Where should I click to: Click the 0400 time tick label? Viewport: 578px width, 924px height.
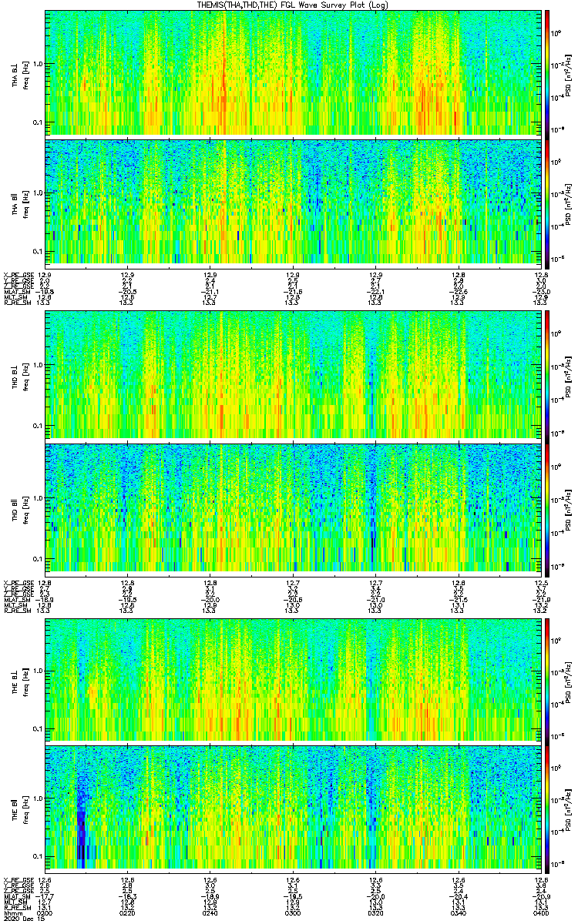(x=541, y=912)
